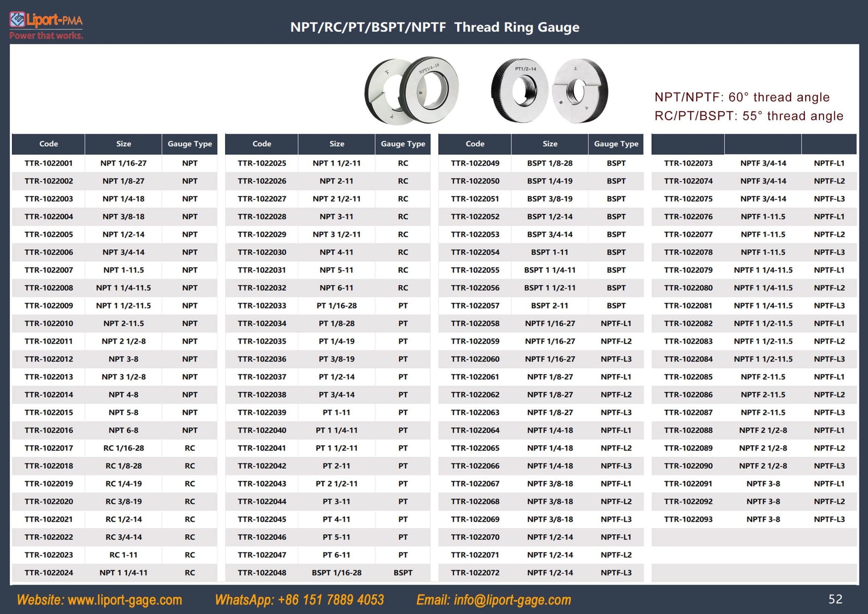The image size is (868, 614).
Task: Click code TTR-1022046
Action: (262, 537)
